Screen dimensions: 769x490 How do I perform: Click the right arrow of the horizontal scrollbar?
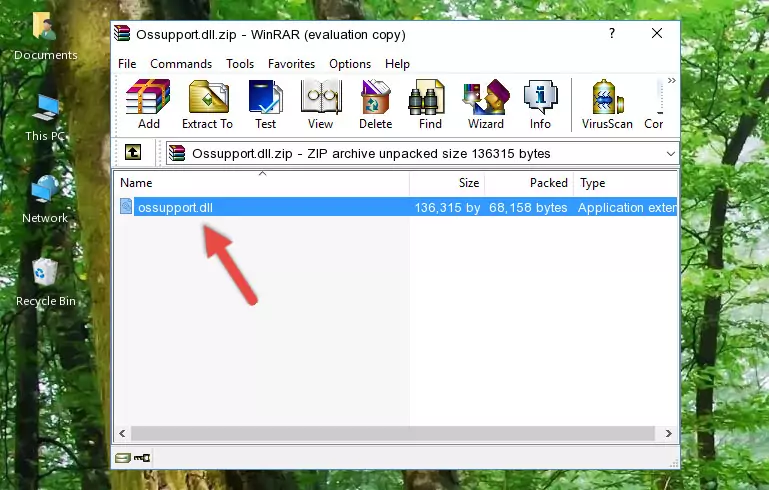(x=668, y=433)
